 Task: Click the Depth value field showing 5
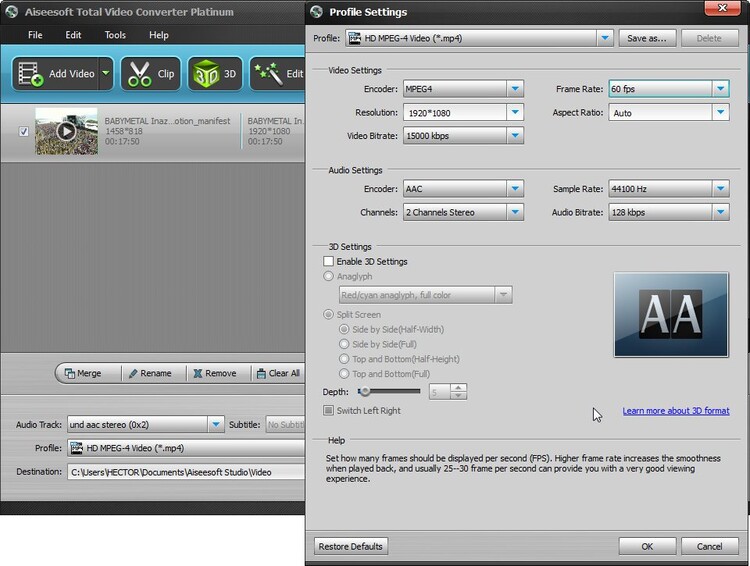tap(440, 391)
